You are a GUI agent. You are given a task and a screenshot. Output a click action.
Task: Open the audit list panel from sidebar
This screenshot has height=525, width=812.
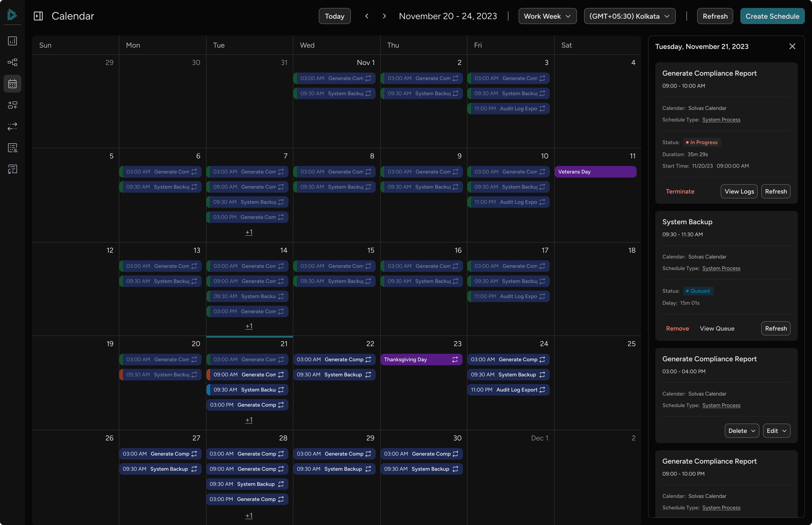[13, 148]
